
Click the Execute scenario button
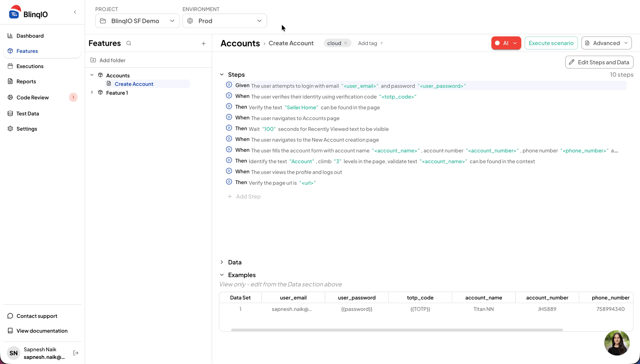coord(551,43)
